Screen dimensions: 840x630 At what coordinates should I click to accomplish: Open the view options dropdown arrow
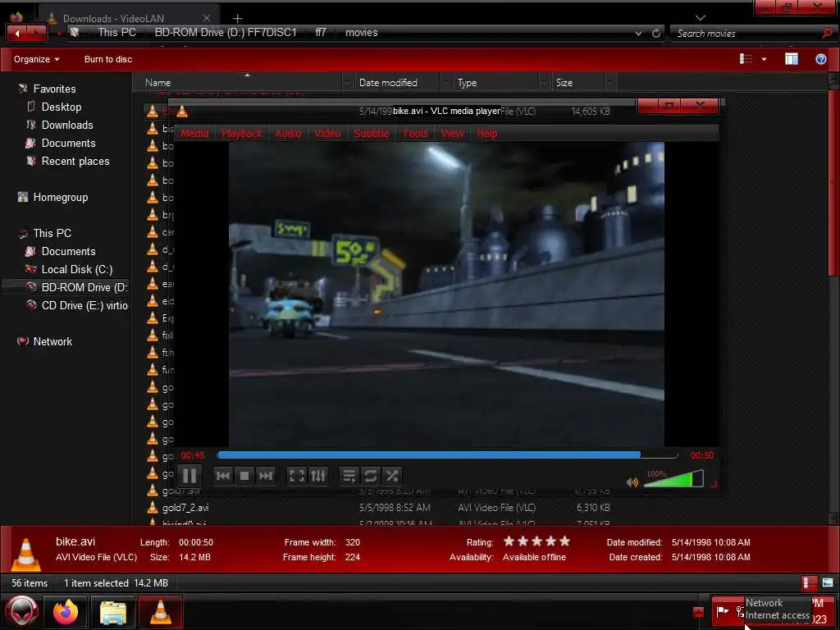click(764, 59)
